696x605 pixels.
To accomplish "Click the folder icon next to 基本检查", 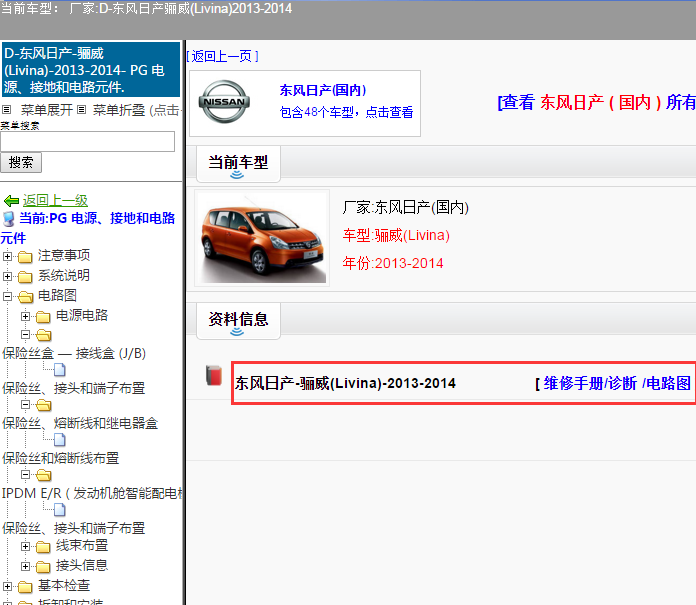I will [25, 587].
